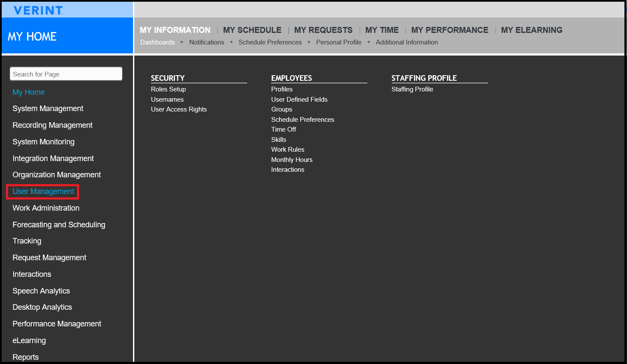Go to the My Requests tab

coord(323,30)
